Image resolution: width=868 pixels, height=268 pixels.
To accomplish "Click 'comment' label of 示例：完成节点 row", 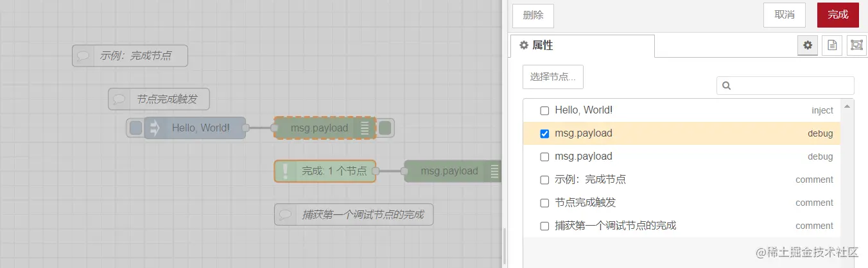I will [x=814, y=180].
